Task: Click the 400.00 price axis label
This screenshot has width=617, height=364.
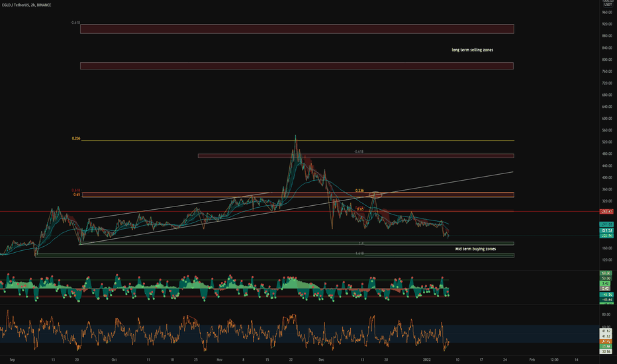Action: point(607,177)
